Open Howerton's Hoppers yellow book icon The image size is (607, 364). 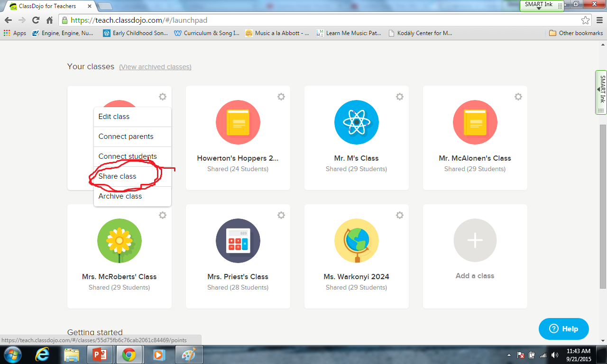pos(238,122)
